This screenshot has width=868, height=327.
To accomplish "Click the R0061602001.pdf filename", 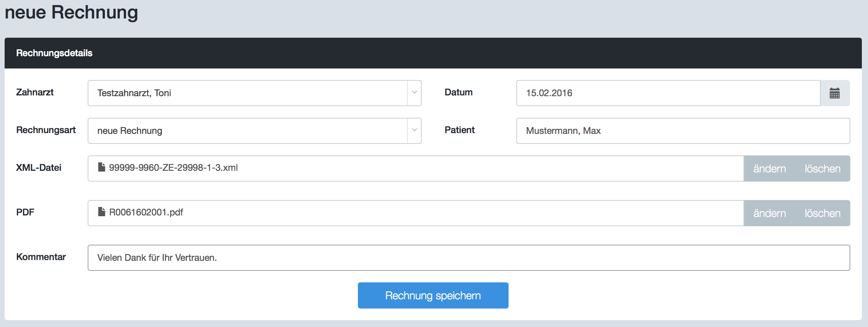I will (x=146, y=212).
